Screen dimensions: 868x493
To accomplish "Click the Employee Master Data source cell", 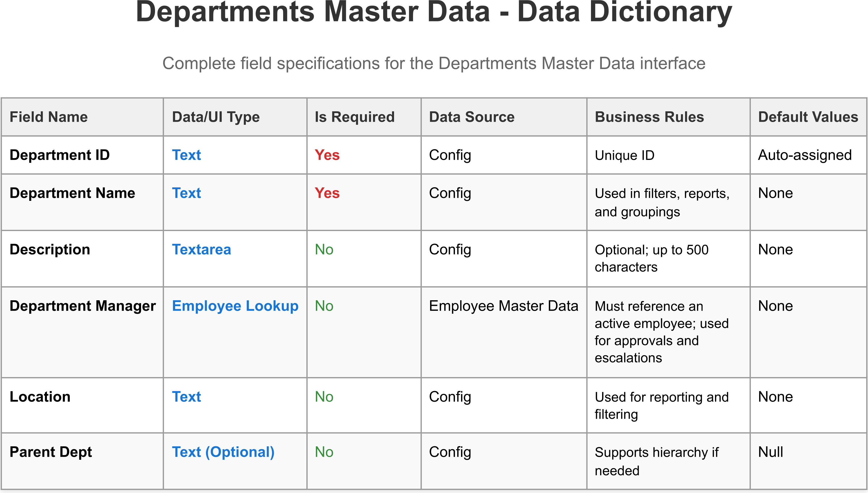I will (503, 306).
